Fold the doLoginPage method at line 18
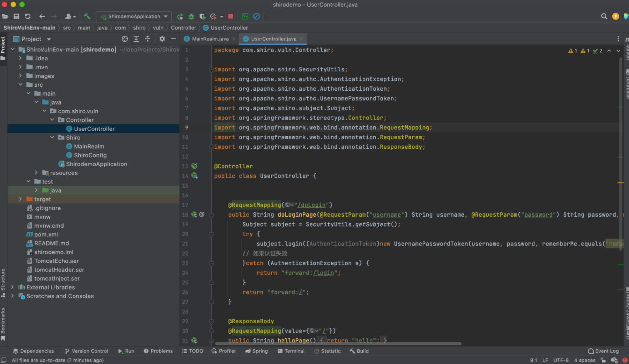Viewport: 629px width, 364px height. coord(211,215)
